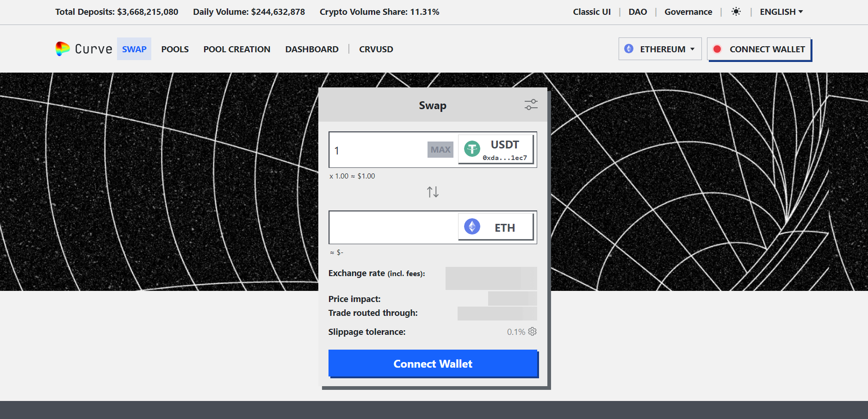Image resolution: width=868 pixels, height=419 pixels.
Task: Expand the Ethereum network dropdown
Action: pos(660,49)
